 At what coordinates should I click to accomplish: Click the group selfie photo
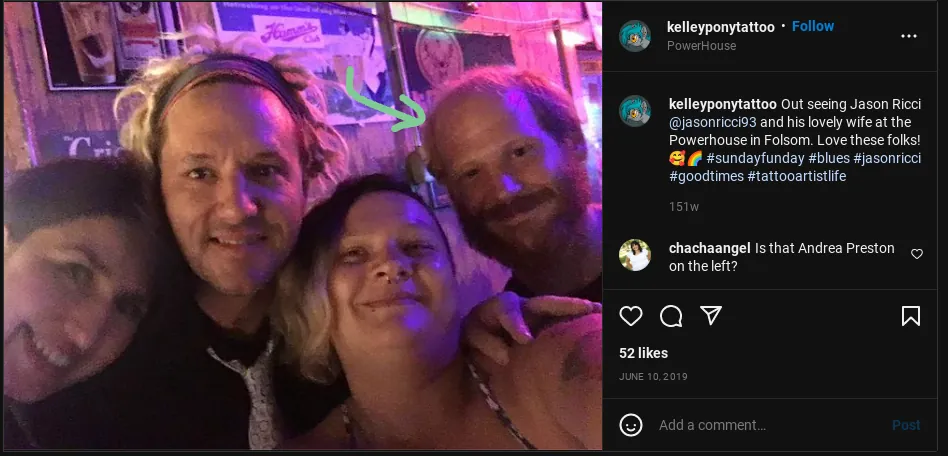coord(303,226)
